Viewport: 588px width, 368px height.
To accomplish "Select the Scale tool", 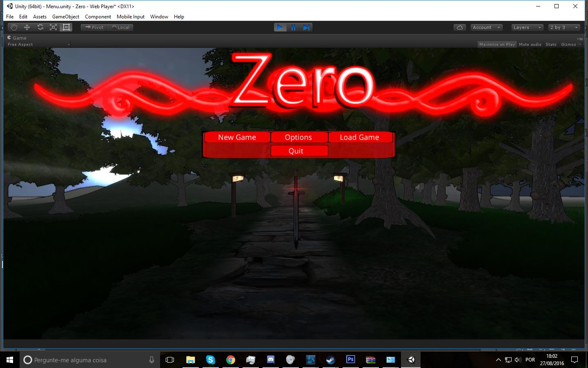I will point(53,27).
